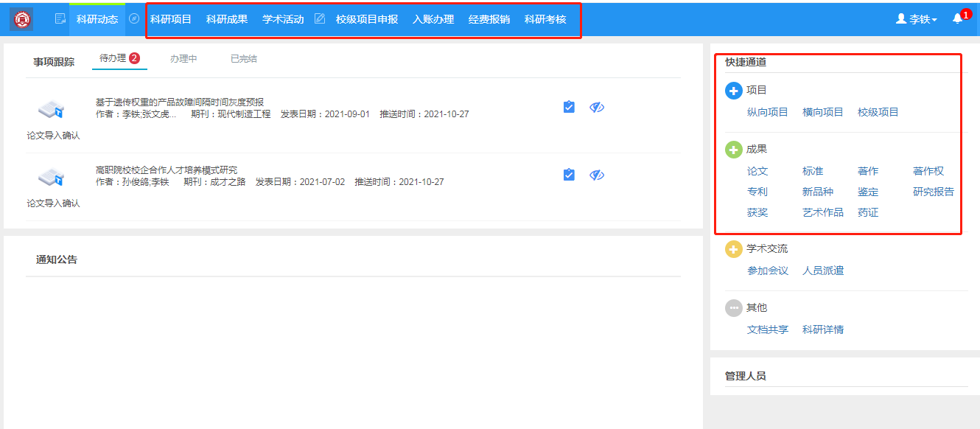
Task: Click the 专利 quick link
Action: point(757,192)
